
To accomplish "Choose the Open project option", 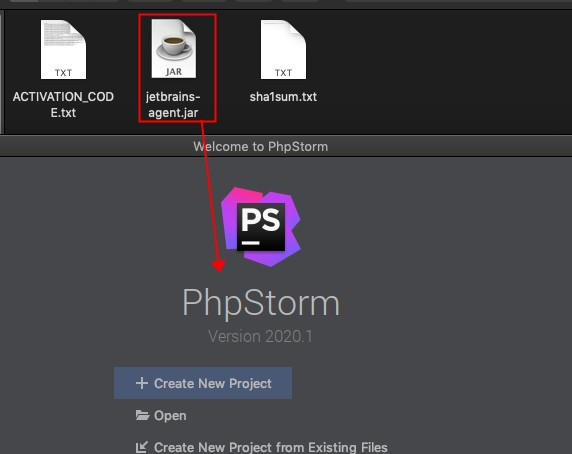I will pos(170,415).
